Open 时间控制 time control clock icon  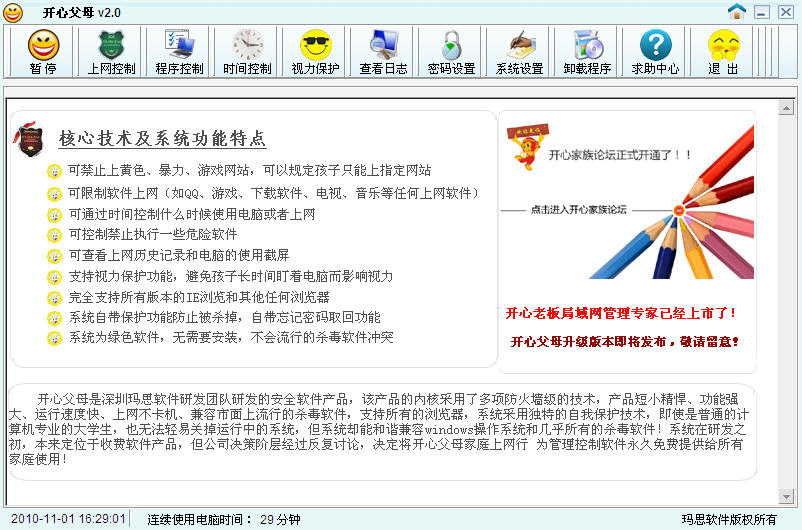[247, 47]
